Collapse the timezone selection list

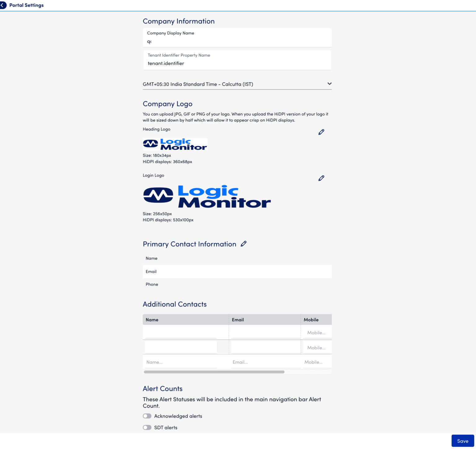(329, 84)
